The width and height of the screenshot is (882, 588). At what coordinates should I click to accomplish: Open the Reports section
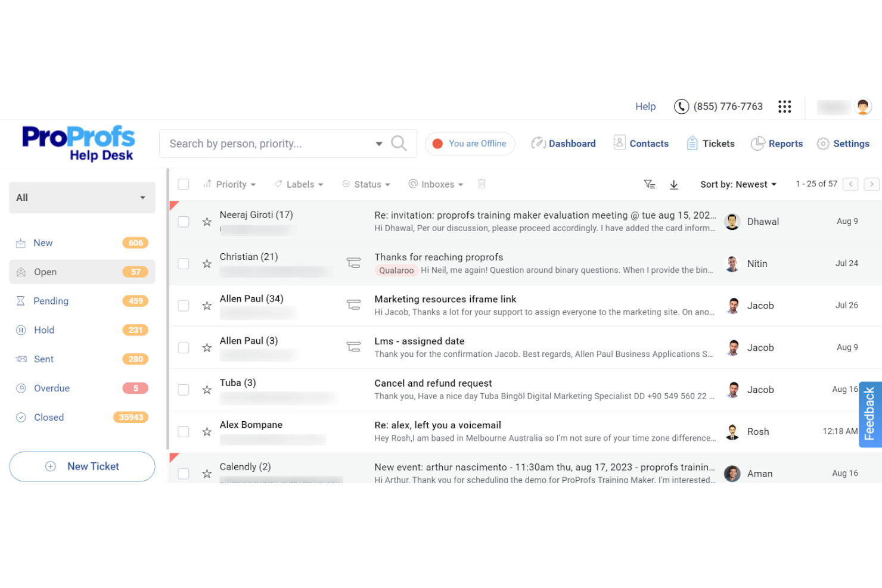[785, 144]
